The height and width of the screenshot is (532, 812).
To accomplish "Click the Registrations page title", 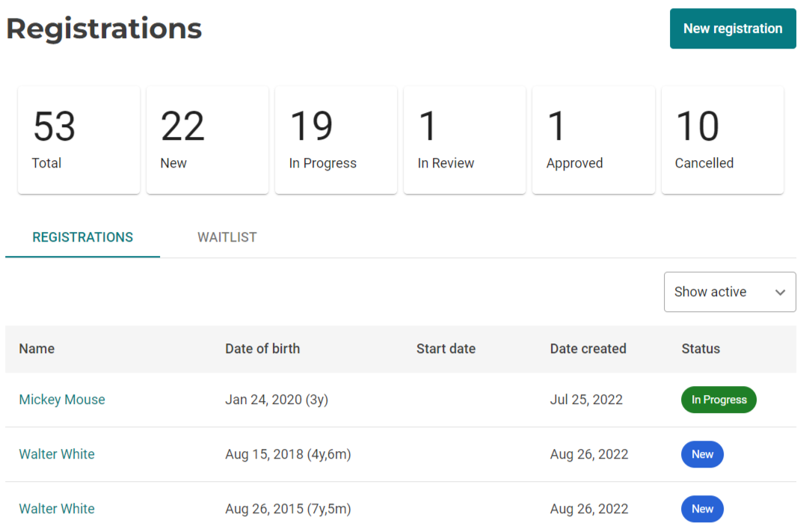I will click(103, 28).
